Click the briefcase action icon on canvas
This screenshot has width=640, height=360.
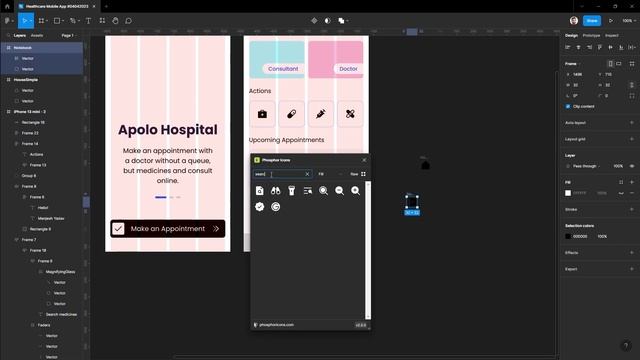pos(262,114)
